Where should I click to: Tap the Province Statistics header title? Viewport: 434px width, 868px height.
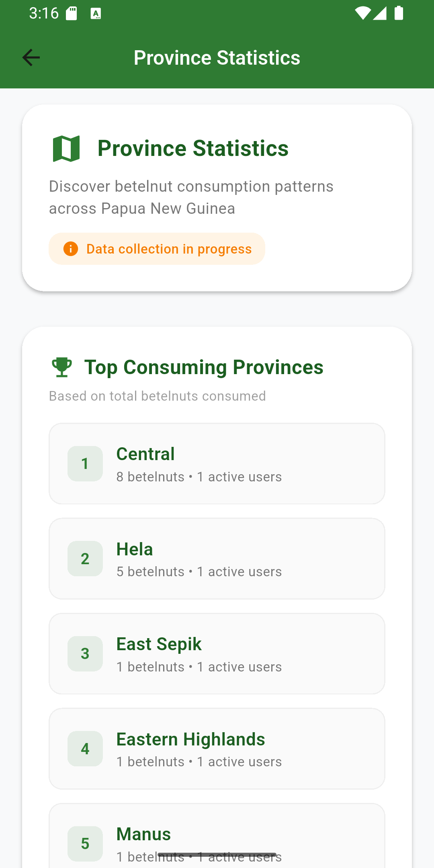click(217, 57)
